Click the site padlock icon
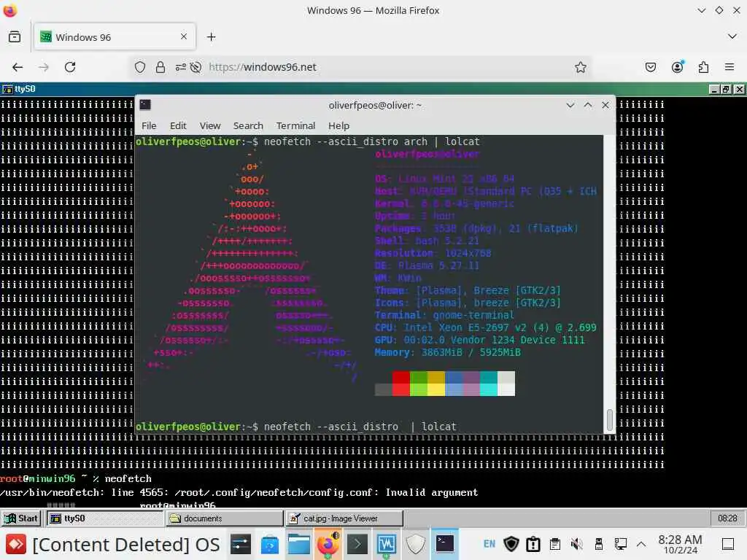This screenshot has height=560, width=747. (x=160, y=67)
